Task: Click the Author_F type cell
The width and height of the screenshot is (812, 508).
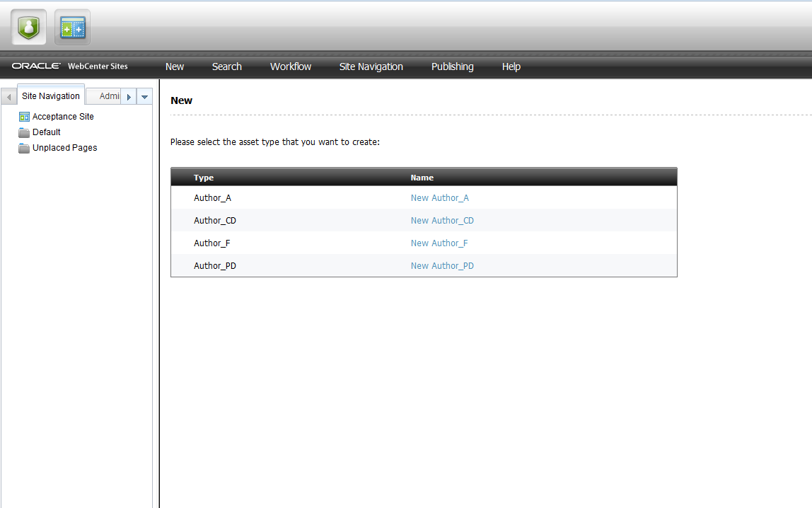Action: pos(211,243)
